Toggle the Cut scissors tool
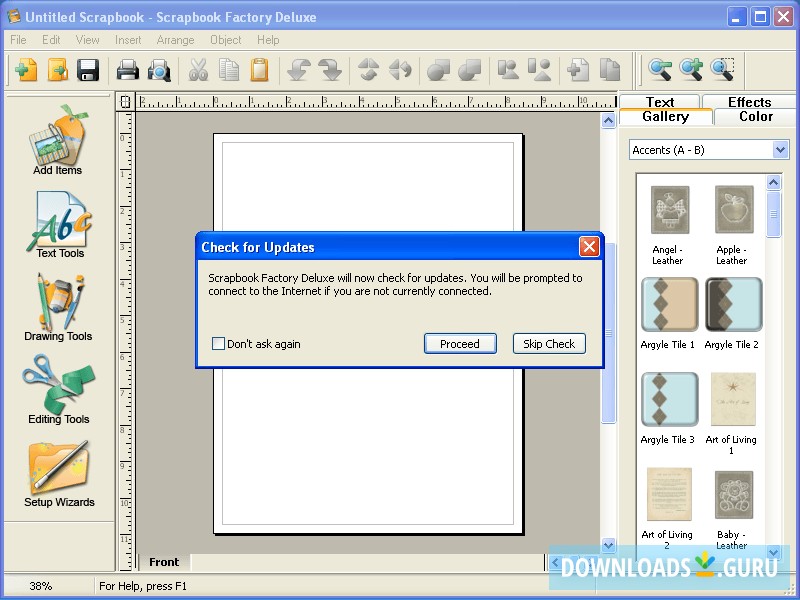Image resolution: width=800 pixels, height=600 pixels. 197,70
